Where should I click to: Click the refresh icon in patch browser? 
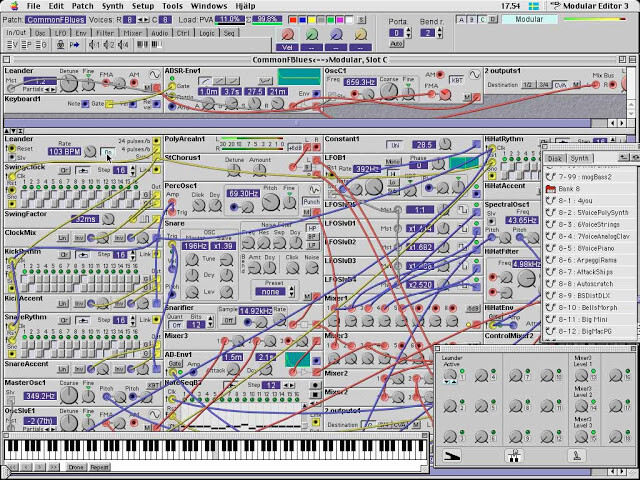point(635,157)
